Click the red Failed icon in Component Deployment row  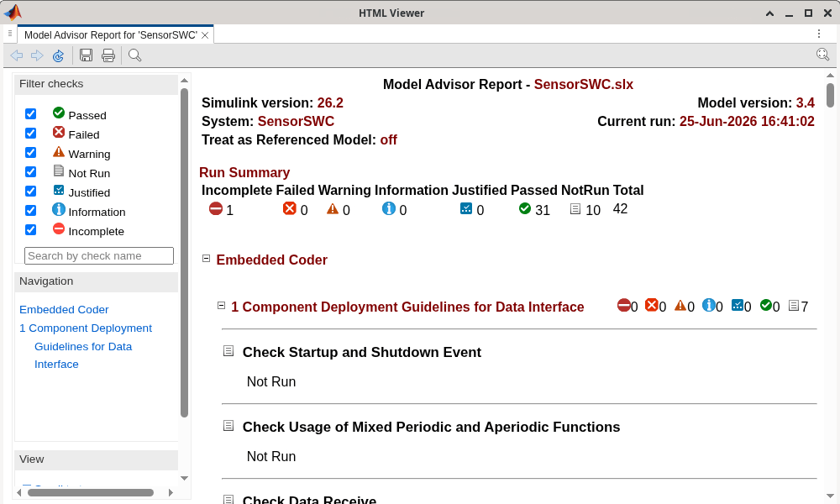(652, 305)
